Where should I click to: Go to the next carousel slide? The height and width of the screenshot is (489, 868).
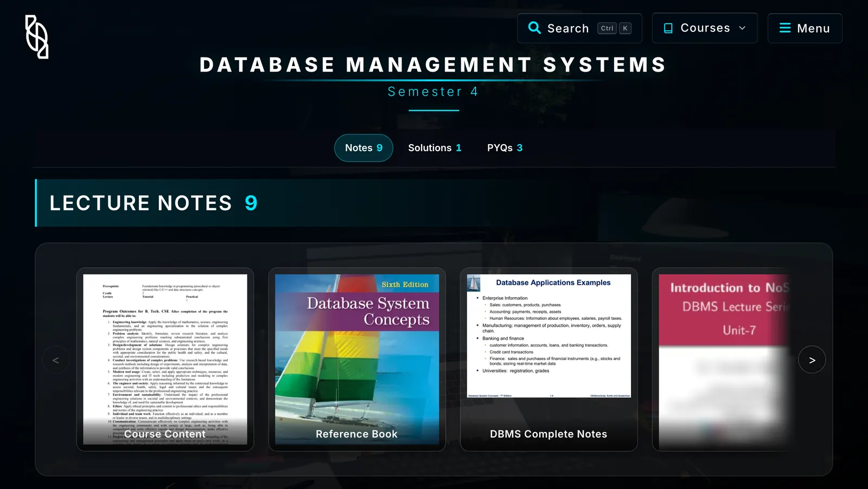[812, 360]
